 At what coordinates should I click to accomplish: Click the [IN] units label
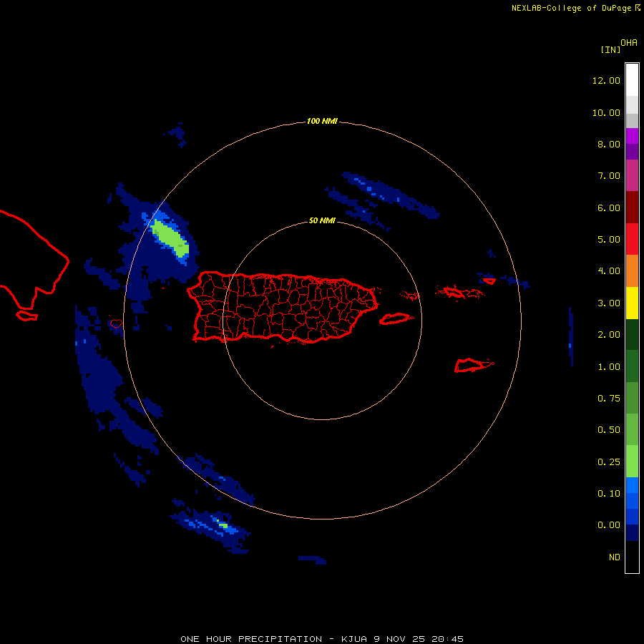[610, 49]
